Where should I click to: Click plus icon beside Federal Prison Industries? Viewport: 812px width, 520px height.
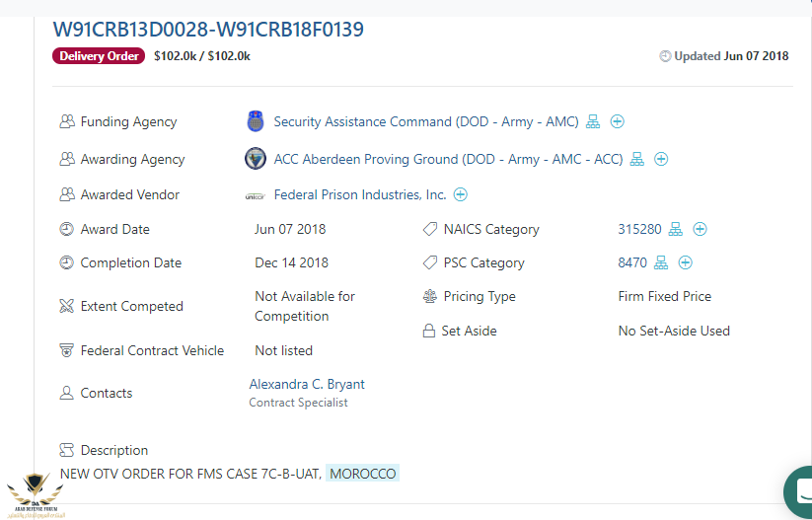tap(461, 194)
